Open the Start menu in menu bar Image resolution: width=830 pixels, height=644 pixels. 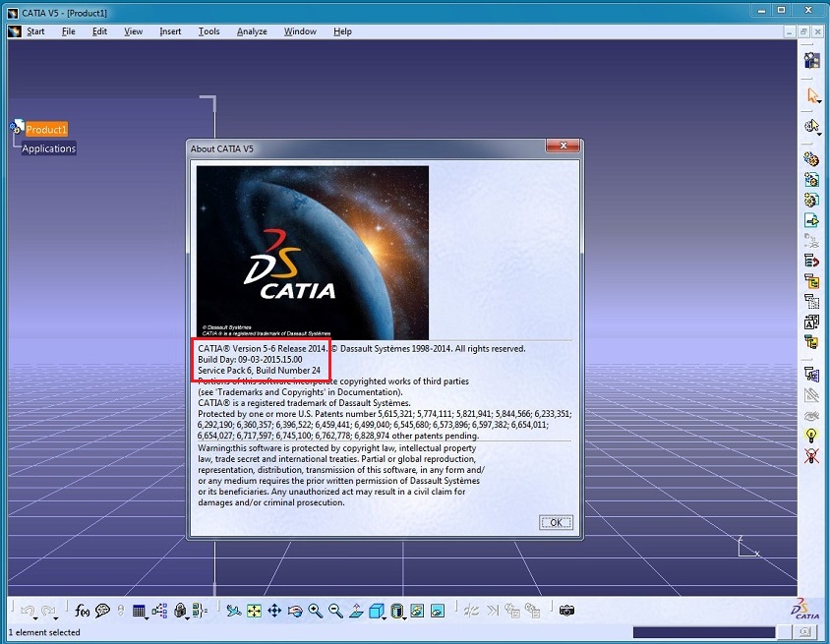(35, 31)
